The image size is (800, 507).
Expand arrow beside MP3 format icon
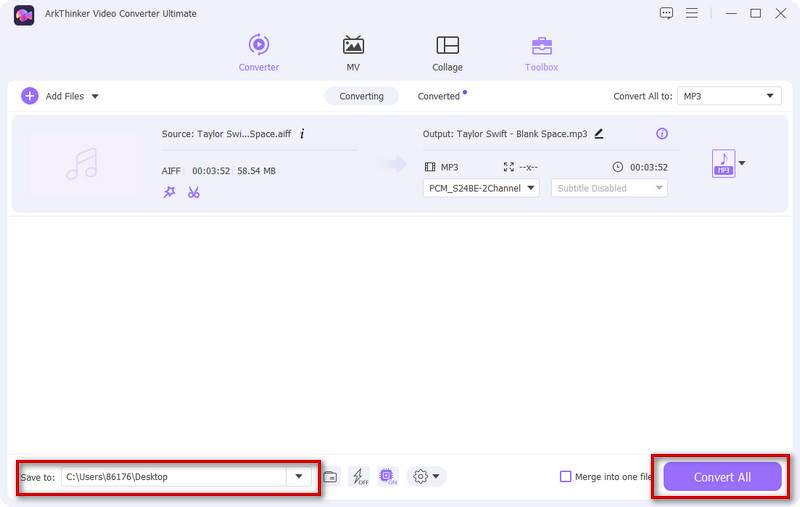(x=742, y=163)
